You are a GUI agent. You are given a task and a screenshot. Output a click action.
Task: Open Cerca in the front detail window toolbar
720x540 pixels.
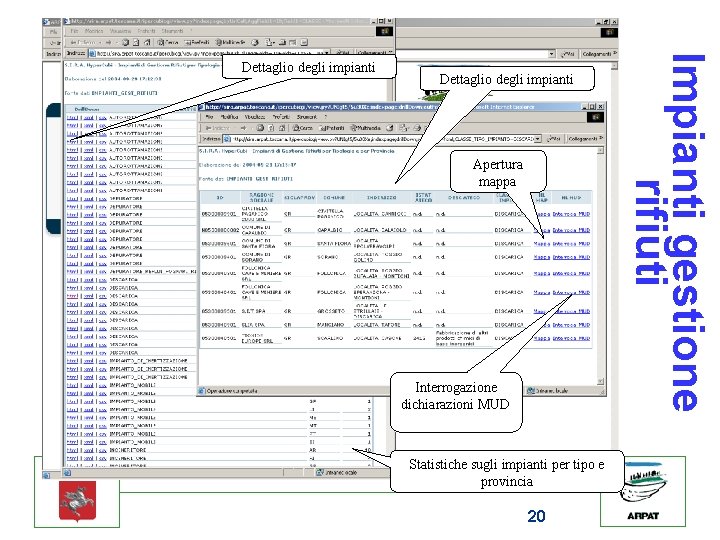(x=303, y=128)
